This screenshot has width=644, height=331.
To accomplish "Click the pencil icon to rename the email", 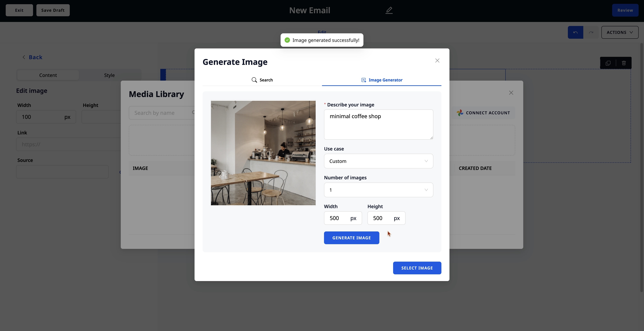I will (389, 10).
